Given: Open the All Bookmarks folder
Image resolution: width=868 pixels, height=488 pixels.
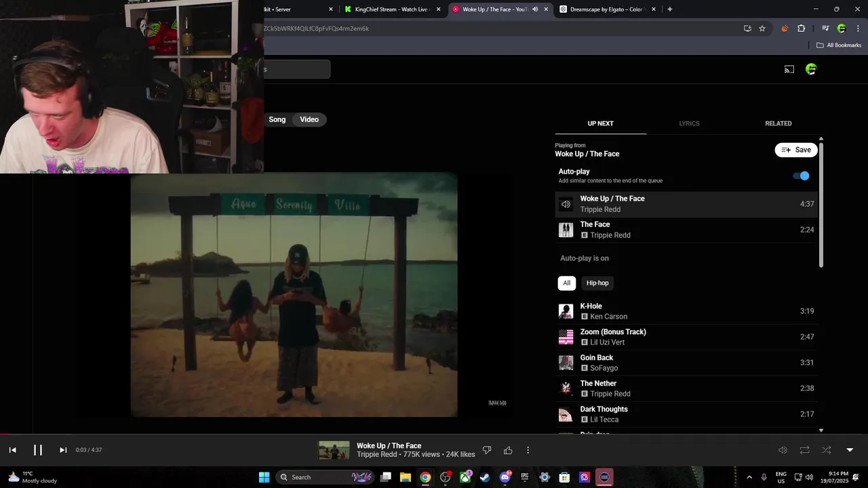Looking at the screenshot, I should pyautogui.click(x=839, y=45).
